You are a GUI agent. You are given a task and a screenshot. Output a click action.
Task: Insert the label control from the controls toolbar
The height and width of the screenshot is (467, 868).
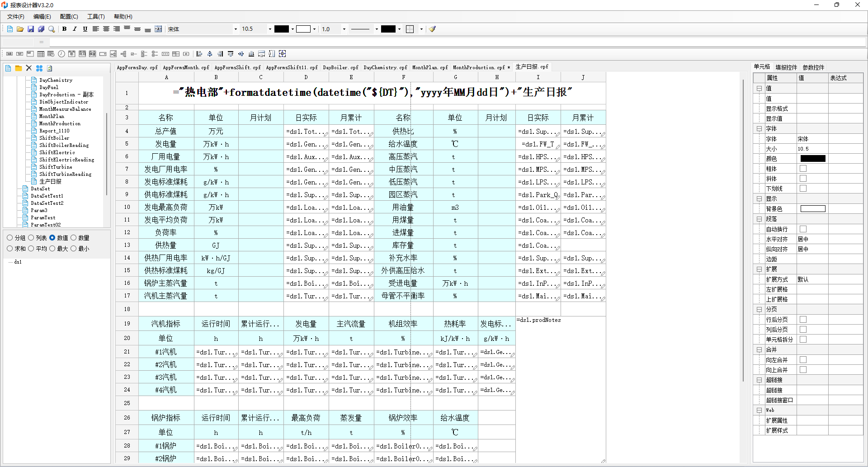click(9, 54)
